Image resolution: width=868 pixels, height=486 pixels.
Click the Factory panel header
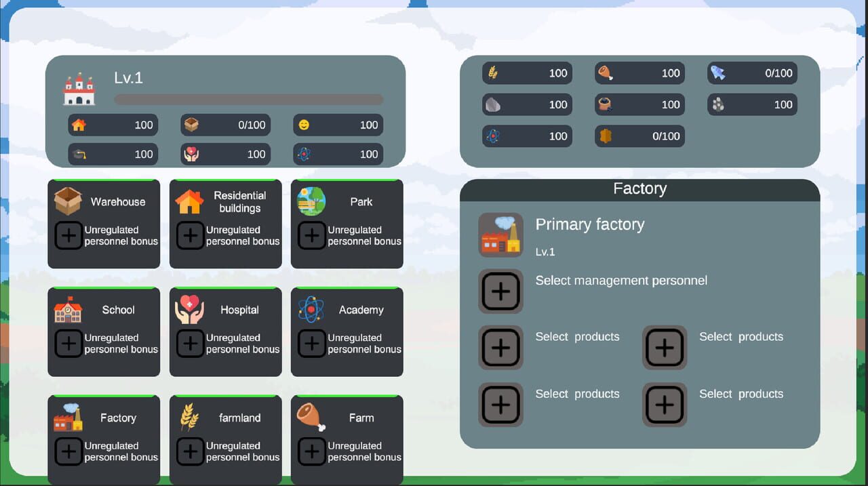point(639,189)
